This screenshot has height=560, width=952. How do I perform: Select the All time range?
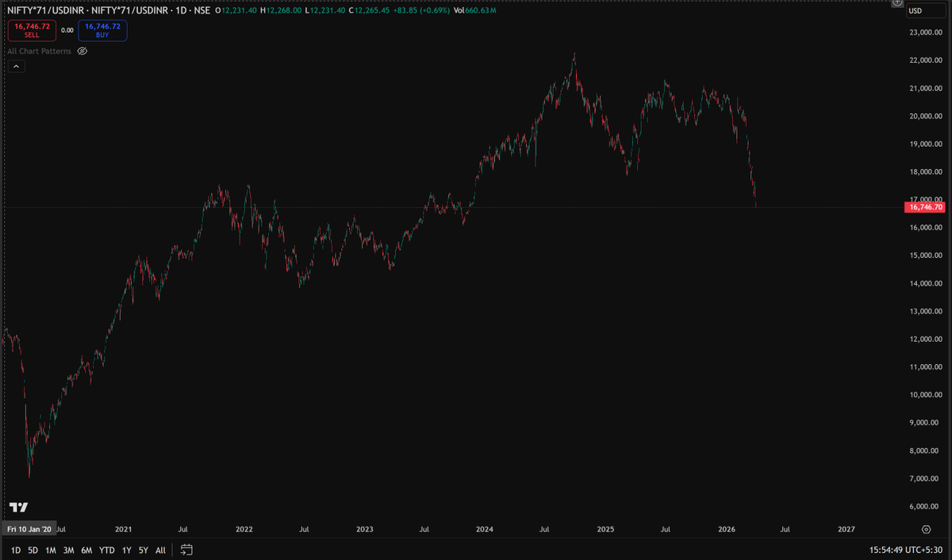(x=160, y=550)
